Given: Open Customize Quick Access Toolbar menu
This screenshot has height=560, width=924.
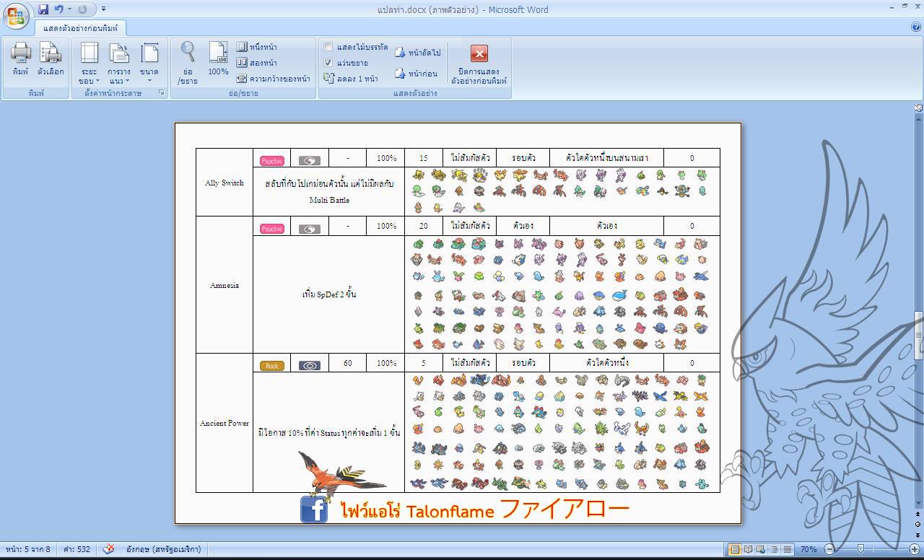Looking at the screenshot, I should (x=103, y=9).
